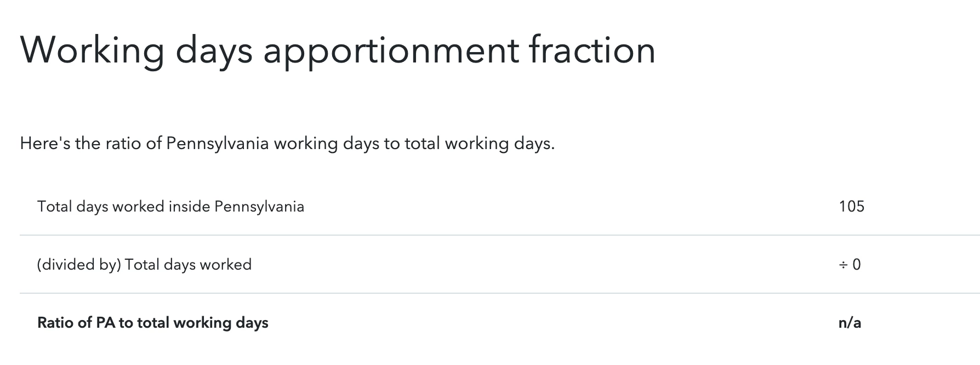Click 'Pennsylvania' in the description sentence
This screenshot has width=980, height=365.
(217, 144)
